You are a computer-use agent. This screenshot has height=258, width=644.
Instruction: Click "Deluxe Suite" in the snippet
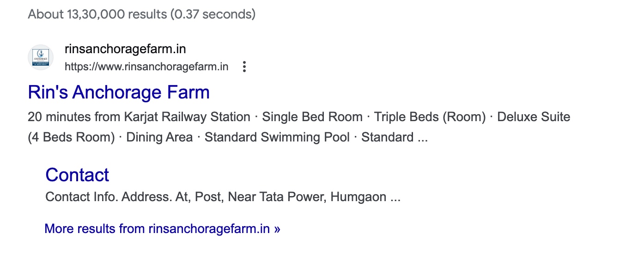[x=534, y=117]
